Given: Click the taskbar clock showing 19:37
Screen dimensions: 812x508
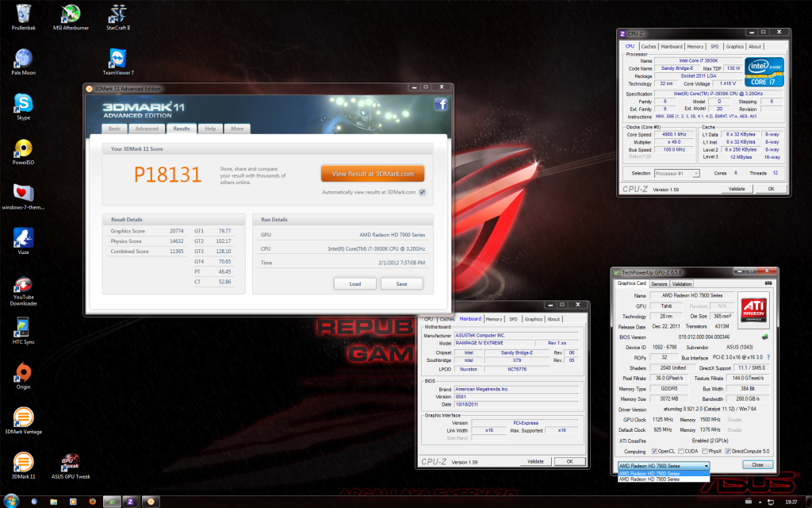Looking at the screenshot, I should point(791,502).
